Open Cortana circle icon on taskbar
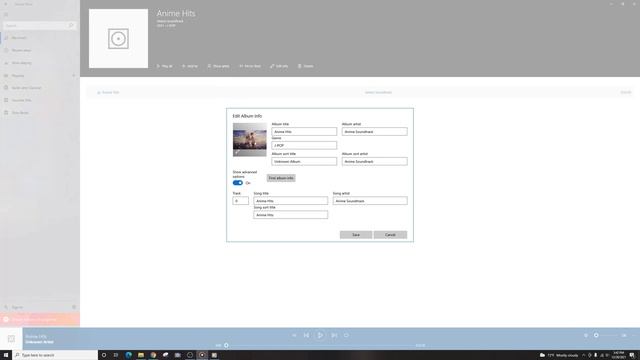640x360 pixels. click(x=104, y=355)
